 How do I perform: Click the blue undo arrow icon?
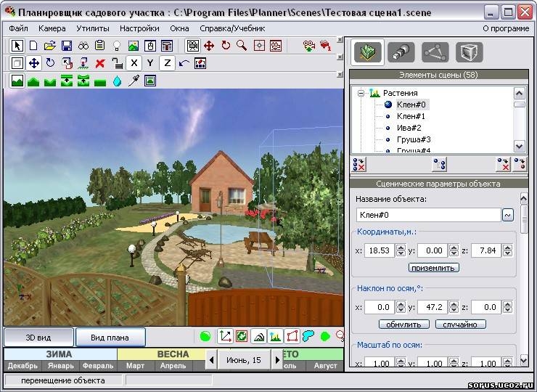coord(184,63)
